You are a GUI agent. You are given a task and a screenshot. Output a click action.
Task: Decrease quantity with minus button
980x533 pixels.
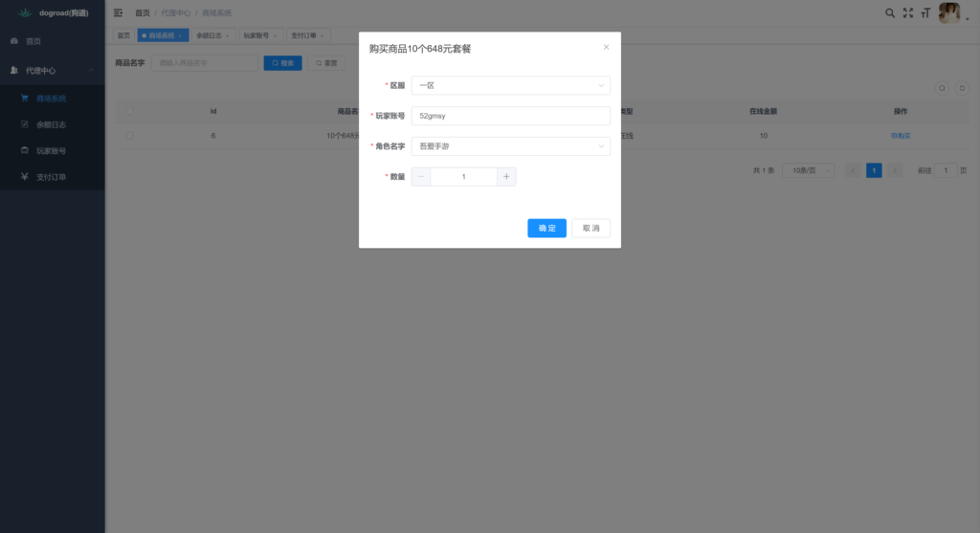[x=421, y=177]
